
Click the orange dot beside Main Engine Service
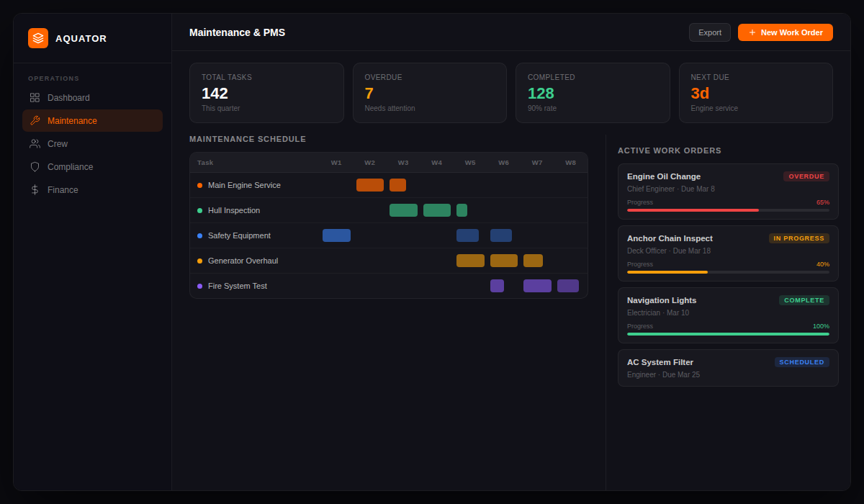199,185
